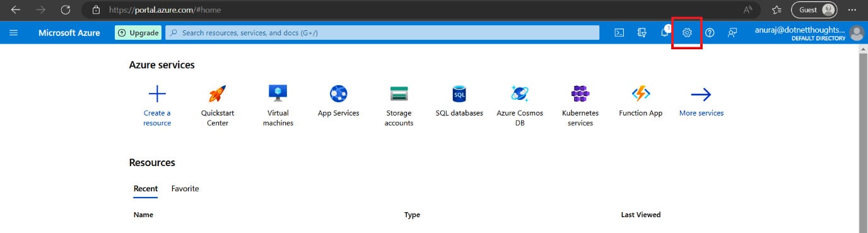The height and width of the screenshot is (233, 868).
Task: Open Cloud Shell from the top bar
Action: pos(619,33)
